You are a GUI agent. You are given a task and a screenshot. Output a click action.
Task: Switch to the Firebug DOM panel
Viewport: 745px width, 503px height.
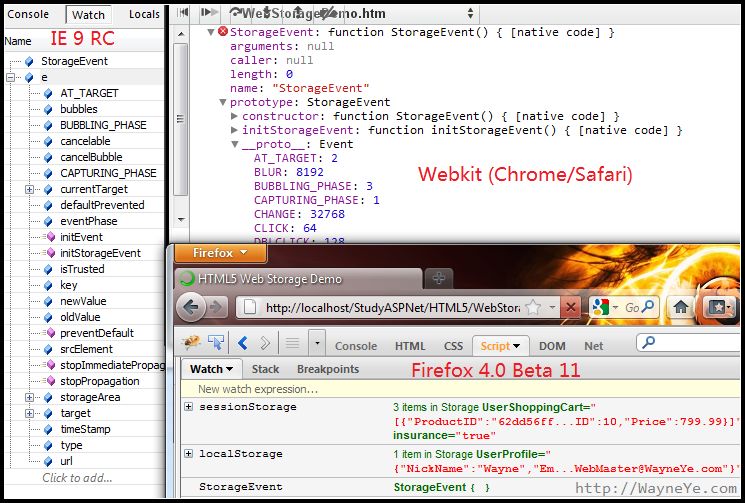click(552, 346)
